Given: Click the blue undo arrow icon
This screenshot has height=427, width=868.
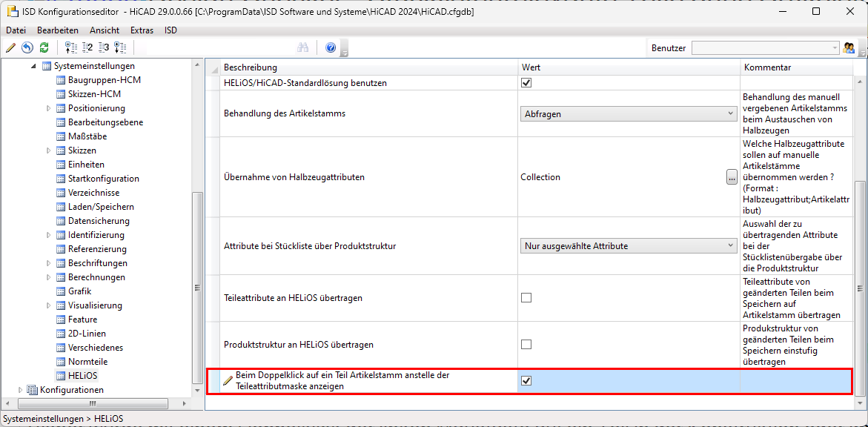Looking at the screenshot, I should 27,47.
